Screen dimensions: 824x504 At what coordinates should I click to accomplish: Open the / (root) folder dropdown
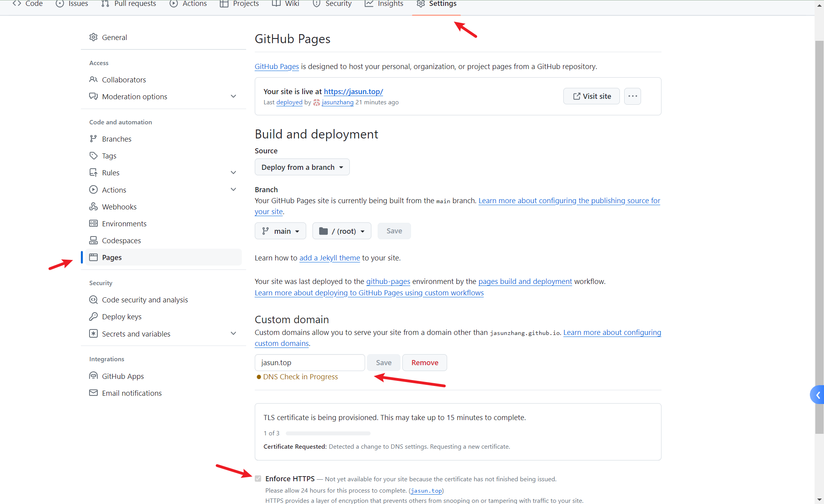342,231
